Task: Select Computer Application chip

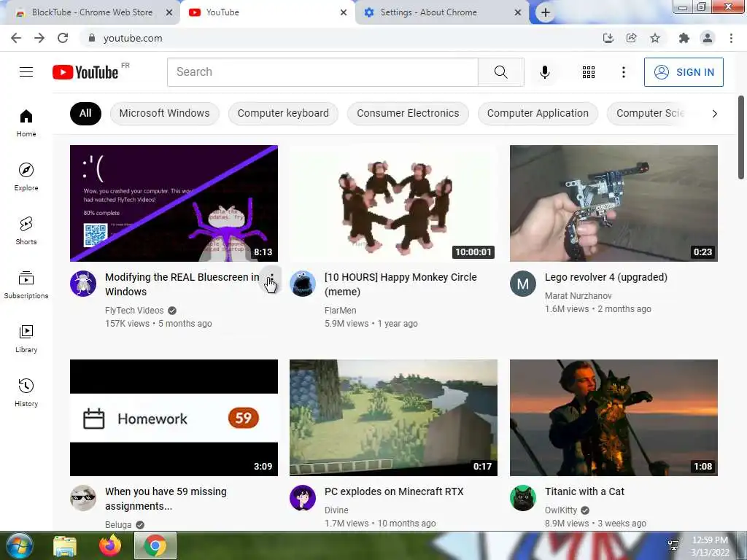Action: (x=538, y=113)
